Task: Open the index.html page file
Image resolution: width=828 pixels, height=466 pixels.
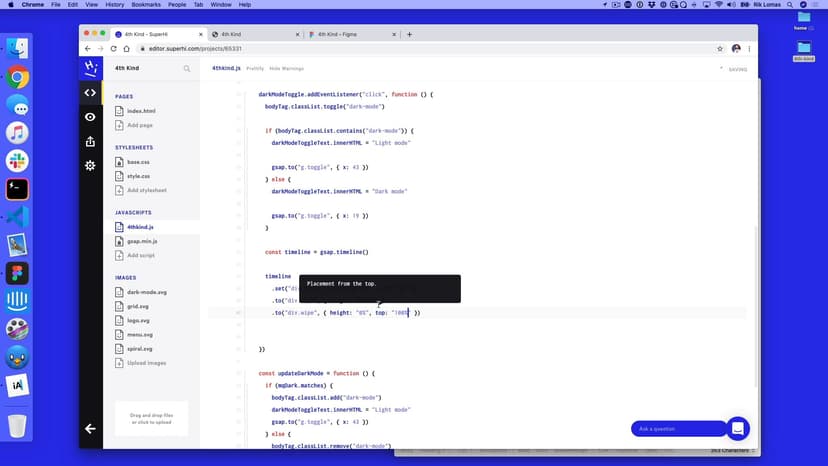Action: (x=141, y=111)
